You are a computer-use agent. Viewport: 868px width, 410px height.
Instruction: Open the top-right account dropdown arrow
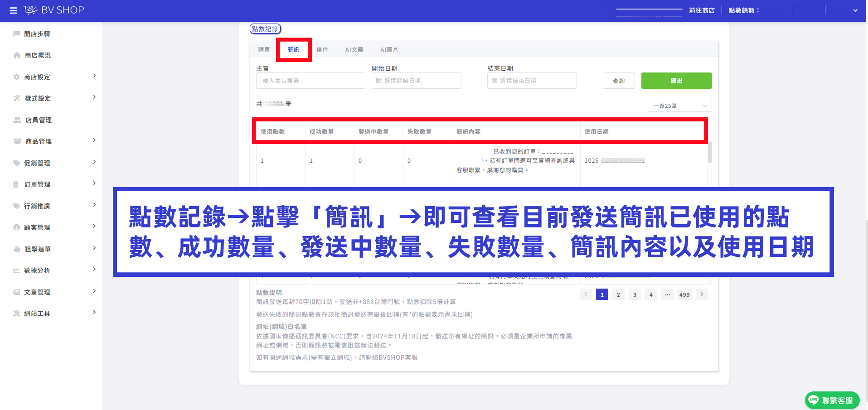click(855, 10)
